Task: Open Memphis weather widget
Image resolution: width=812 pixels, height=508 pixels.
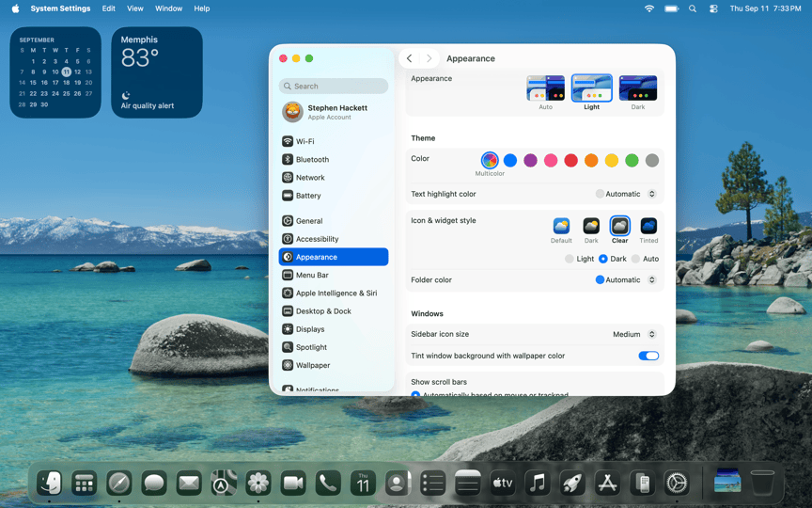Action: [157, 72]
